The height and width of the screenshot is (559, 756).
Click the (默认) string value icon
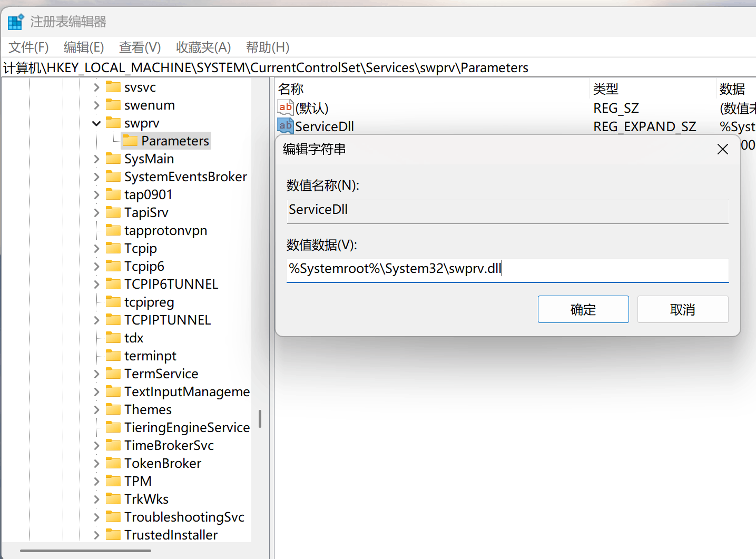coord(285,108)
